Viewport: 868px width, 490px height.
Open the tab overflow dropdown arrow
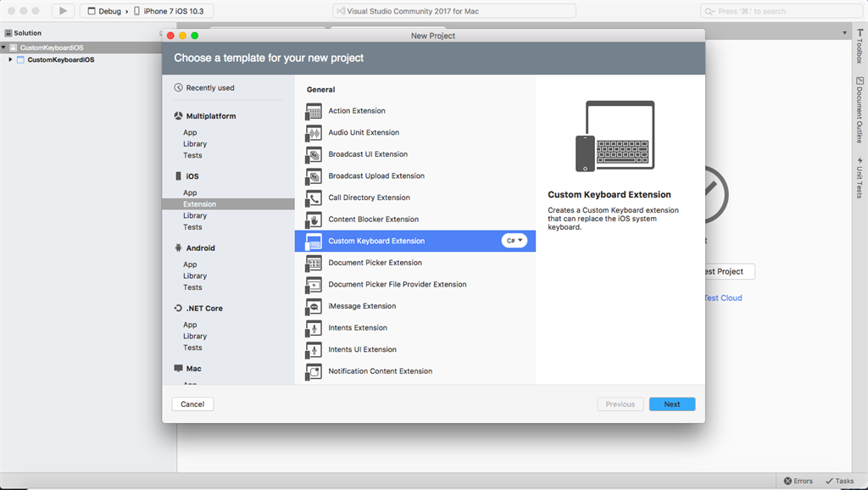845,33
